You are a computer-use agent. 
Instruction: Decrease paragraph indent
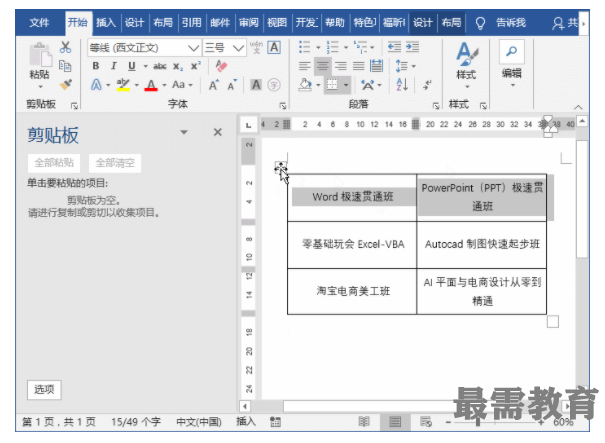pyautogui.click(x=394, y=47)
